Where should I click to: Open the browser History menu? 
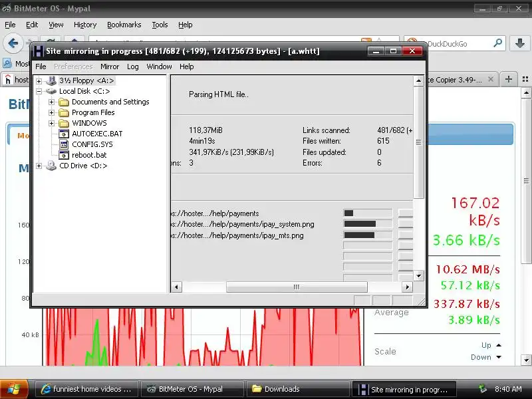(x=85, y=25)
